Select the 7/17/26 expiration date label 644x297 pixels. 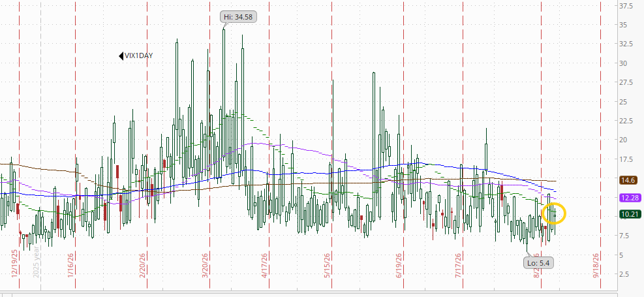[x=458, y=264]
